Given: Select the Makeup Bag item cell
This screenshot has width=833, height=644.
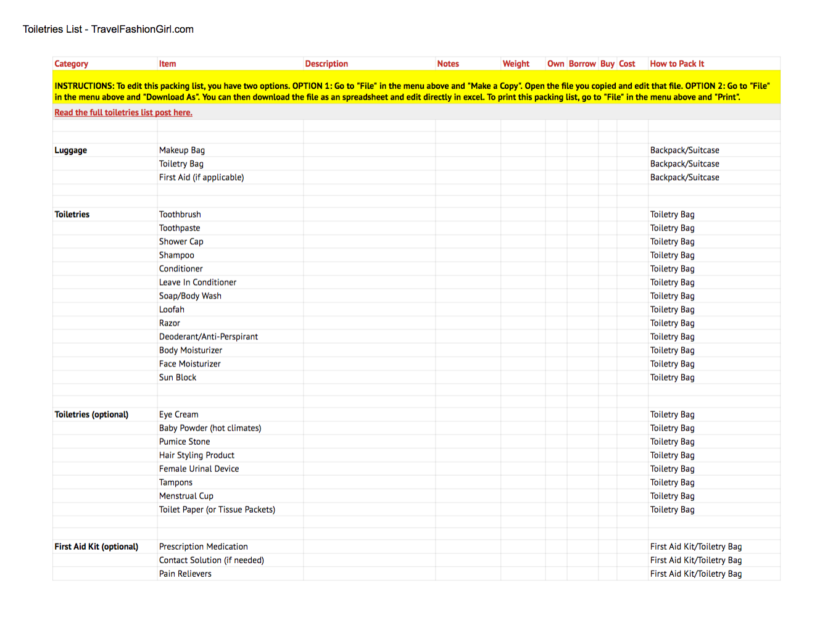Looking at the screenshot, I should pos(182,150).
